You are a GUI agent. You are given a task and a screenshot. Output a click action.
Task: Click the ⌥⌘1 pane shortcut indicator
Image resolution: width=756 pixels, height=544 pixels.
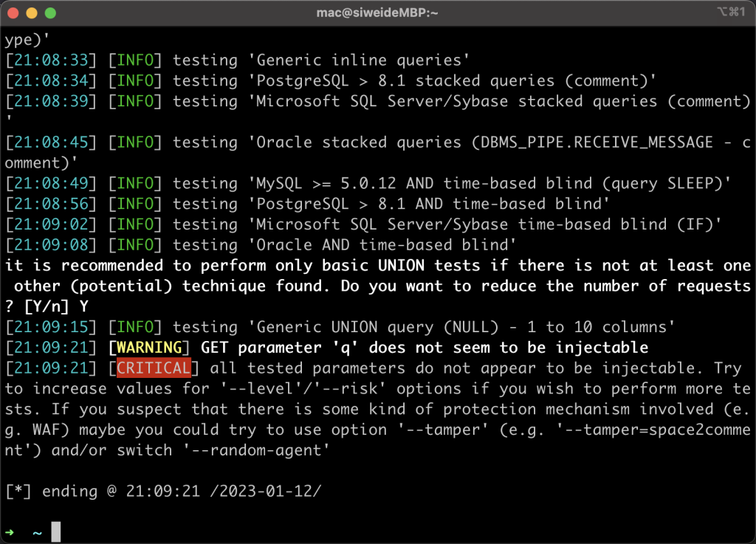(731, 12)
